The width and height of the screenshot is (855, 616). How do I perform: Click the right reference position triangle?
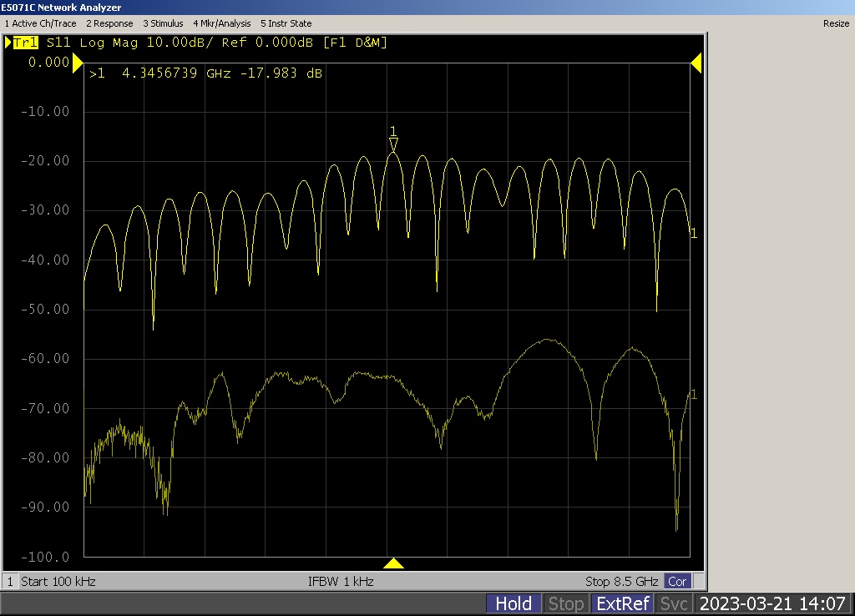coord(696,63)
